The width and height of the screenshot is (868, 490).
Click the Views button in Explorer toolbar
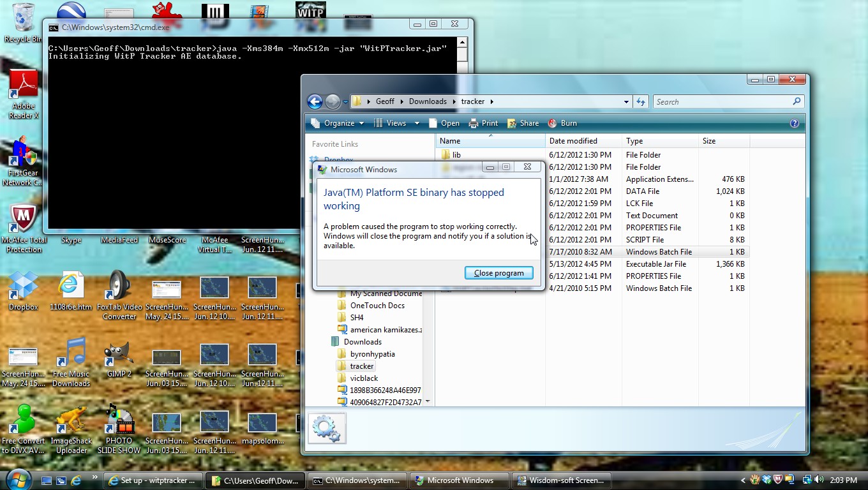(x=390, y=123)
